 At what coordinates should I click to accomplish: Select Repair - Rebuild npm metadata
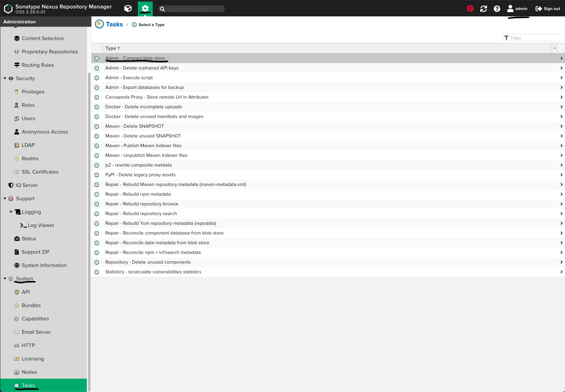pyautogui.click(x=328, y=194)
